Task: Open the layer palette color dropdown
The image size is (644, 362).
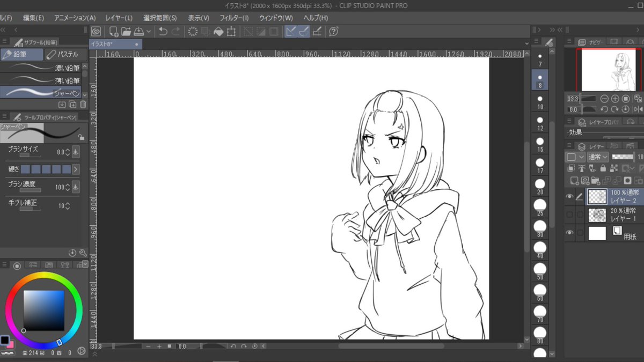Action: tap(574, 157)
